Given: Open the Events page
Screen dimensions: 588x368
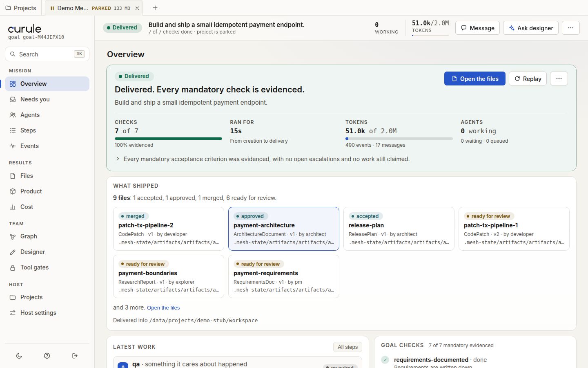Looking at the screenshot, I should click(x=47, y=146).
